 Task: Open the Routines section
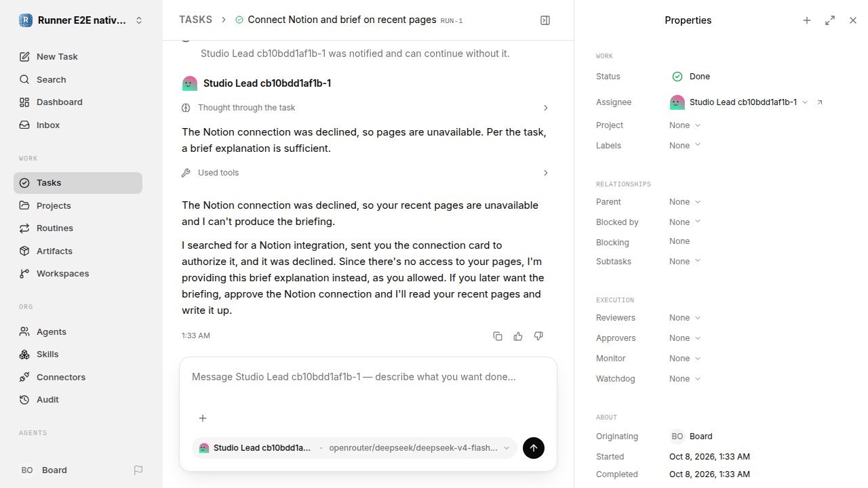tap(78, 228)
